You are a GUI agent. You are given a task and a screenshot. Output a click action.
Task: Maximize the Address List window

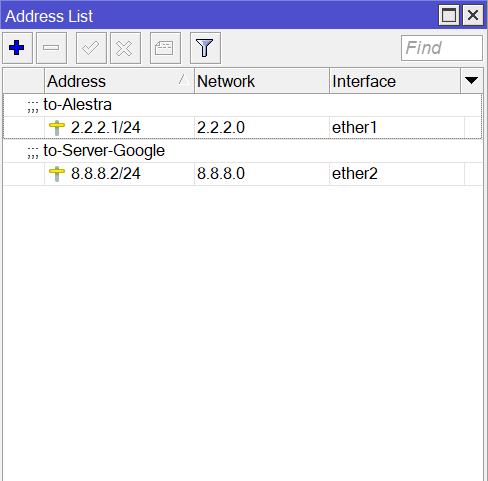(x=449, y=15)
